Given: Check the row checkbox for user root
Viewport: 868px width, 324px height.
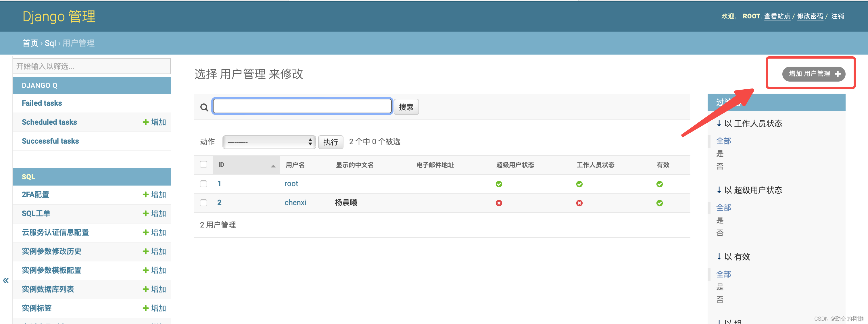Looking at the screenshot, I should coord(203,184).
